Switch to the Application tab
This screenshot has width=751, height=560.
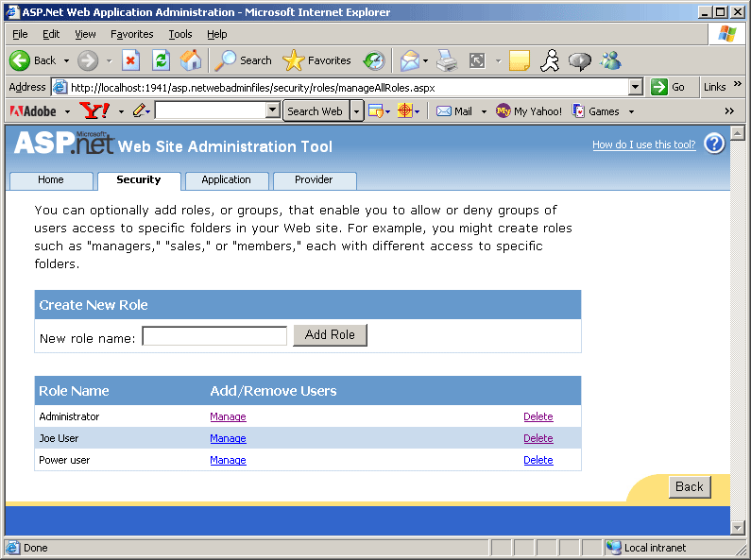[226, 179]
